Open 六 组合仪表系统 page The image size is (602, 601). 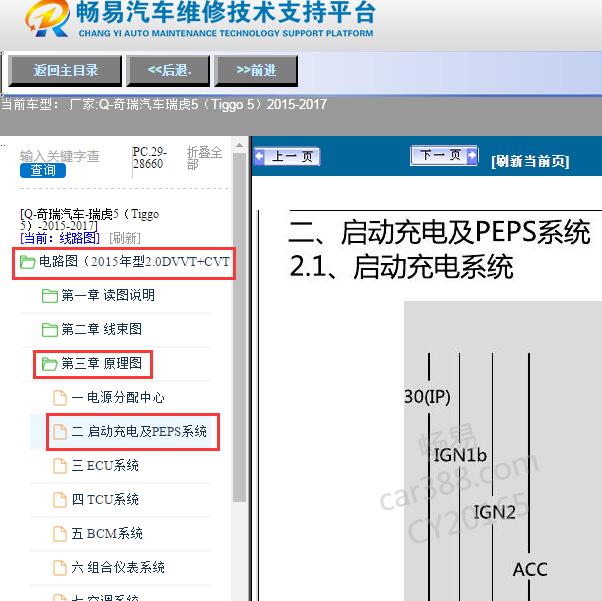click(118, 567)
